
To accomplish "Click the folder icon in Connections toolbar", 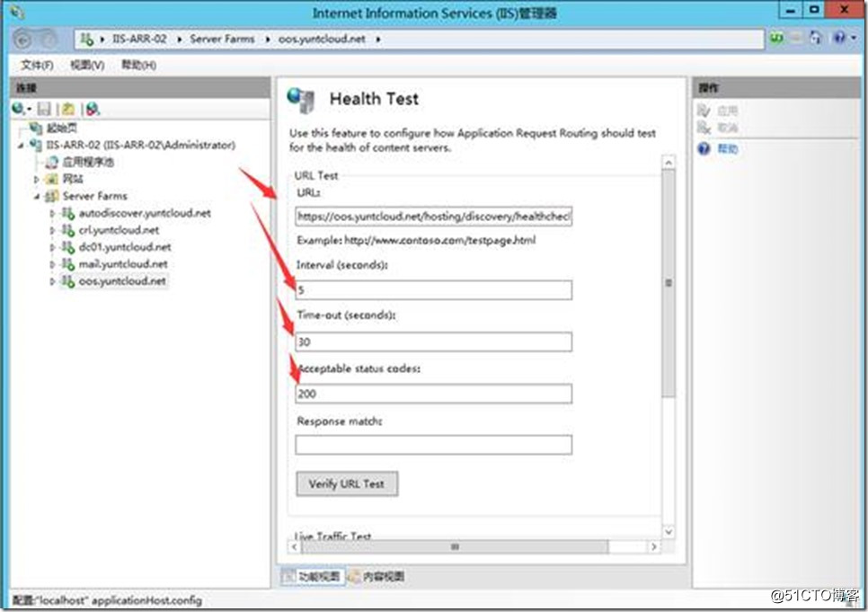I will tap(68, 109).
